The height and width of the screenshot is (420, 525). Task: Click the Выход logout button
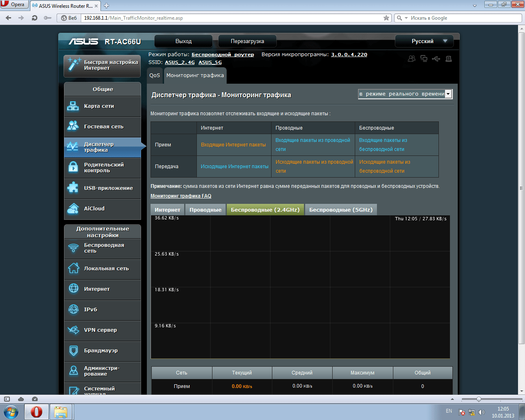point(183,41)
